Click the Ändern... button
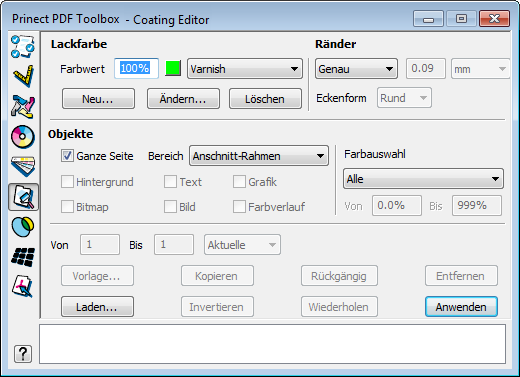The width and height of the screenshot is (520, 377). (183, 99)
